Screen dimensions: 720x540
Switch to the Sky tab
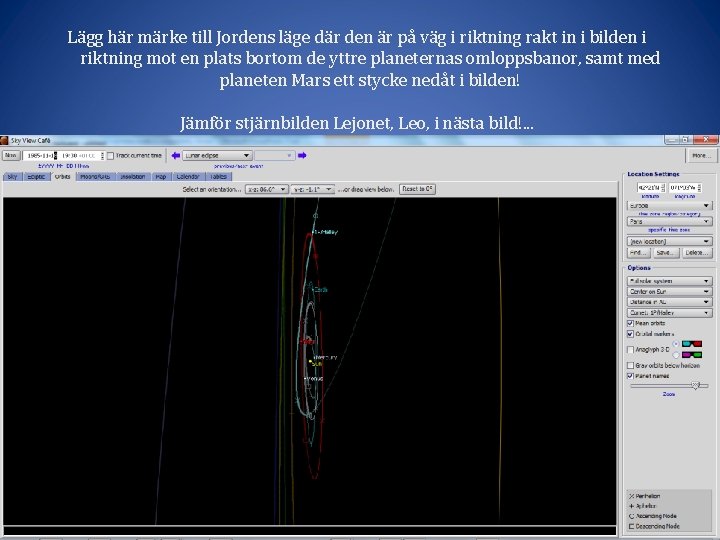(12, 177)
